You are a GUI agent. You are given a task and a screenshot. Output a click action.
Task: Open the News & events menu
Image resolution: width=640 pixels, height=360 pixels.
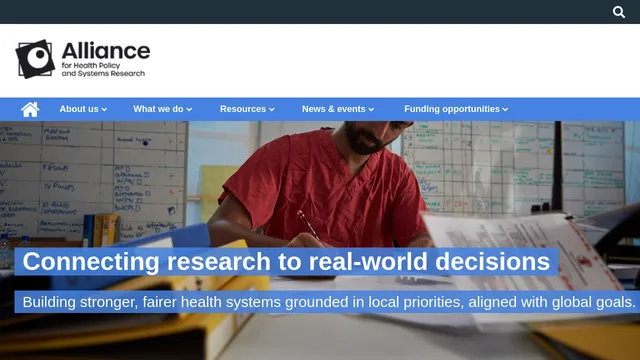338,109
